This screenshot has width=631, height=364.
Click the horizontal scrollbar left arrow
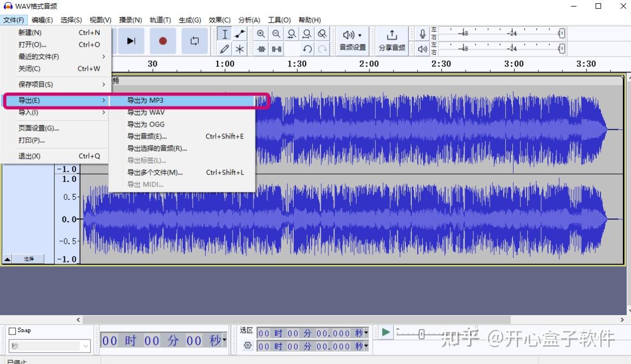[x=78, y=320]
